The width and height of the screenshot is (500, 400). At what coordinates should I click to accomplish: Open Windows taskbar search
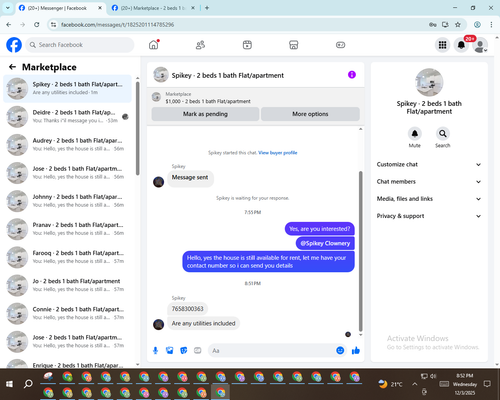tap(28, 384)
